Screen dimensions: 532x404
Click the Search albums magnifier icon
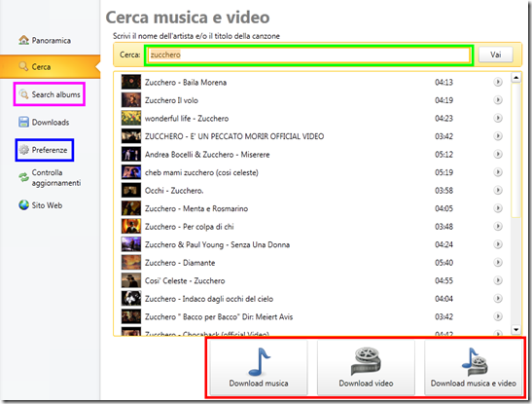[x=23, y=94]
